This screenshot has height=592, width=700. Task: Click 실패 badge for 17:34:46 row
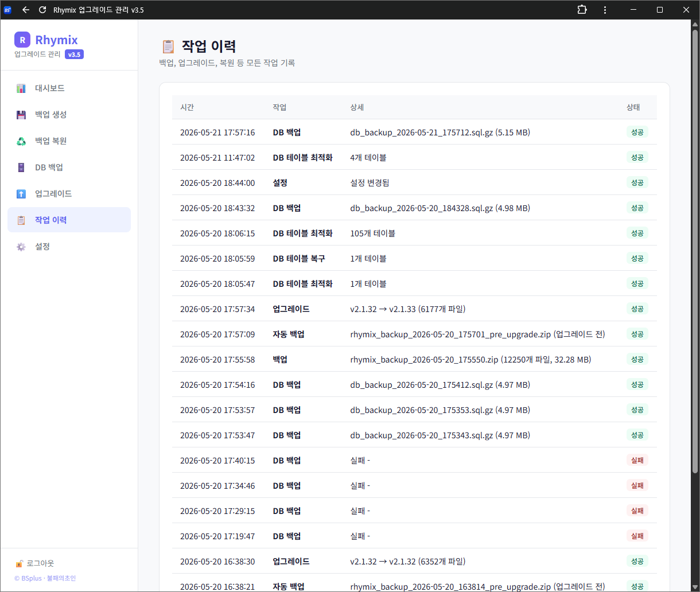tap(637, 485)
